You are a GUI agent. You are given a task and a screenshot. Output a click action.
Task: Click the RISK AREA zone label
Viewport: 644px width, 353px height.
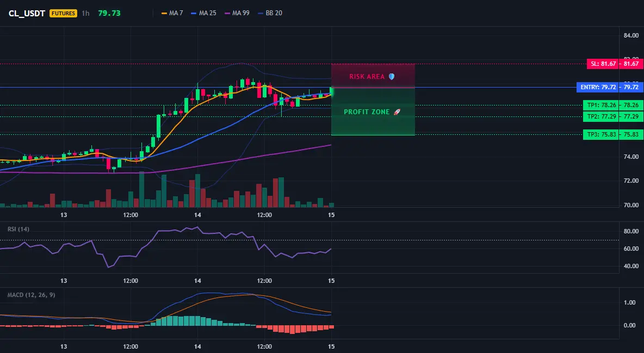(367, 77)
